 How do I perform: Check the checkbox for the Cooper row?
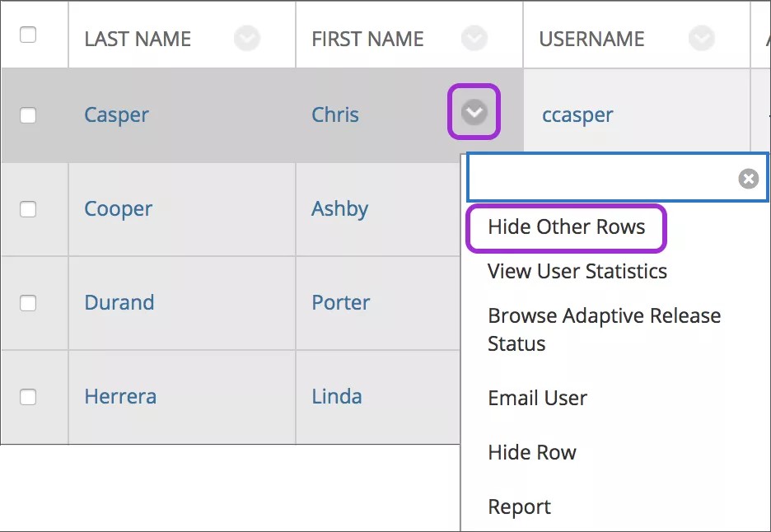[x=27, y=209]
